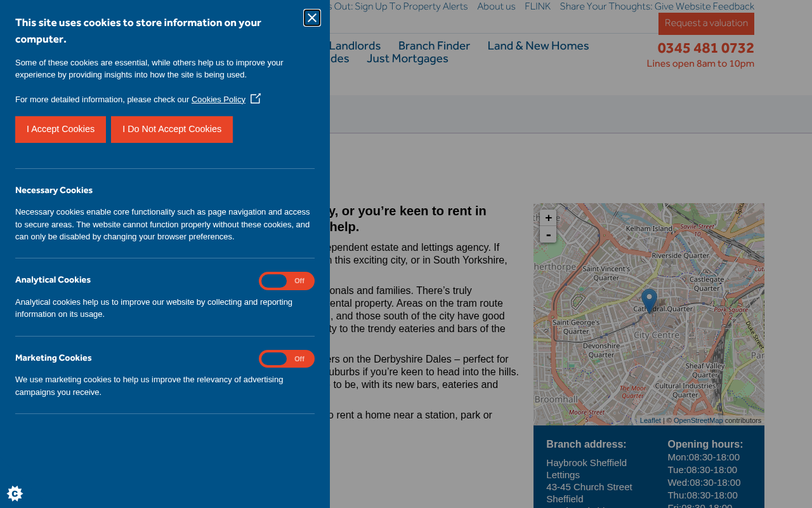Open Land & New Homes menu
Image resolution: width=812 pixels, height=508 pixels.
(x=538, y=46)
